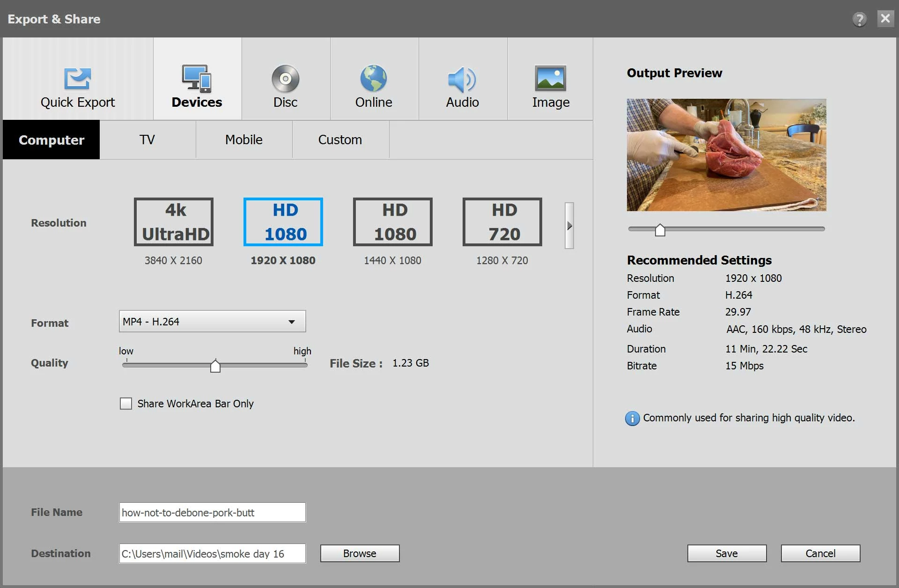Click the help question mark icon
This screenshot has width=899, height=588.
[859, 19]
